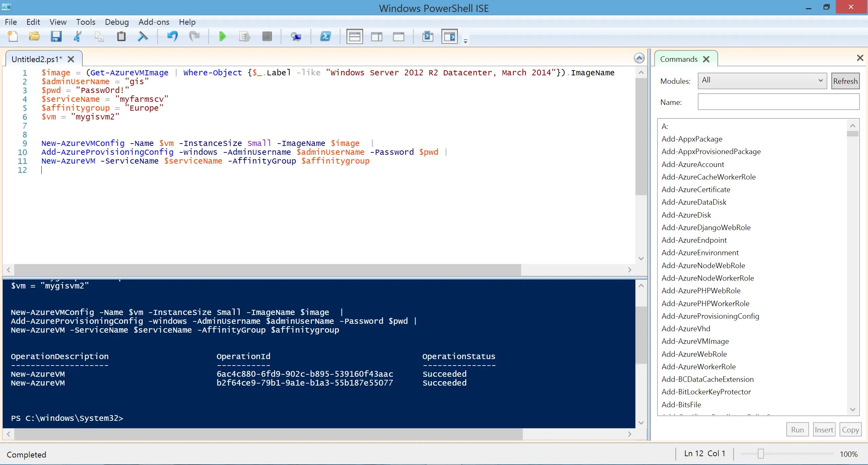
Task: Click the 100% zoom value
Action: [849, 454]
